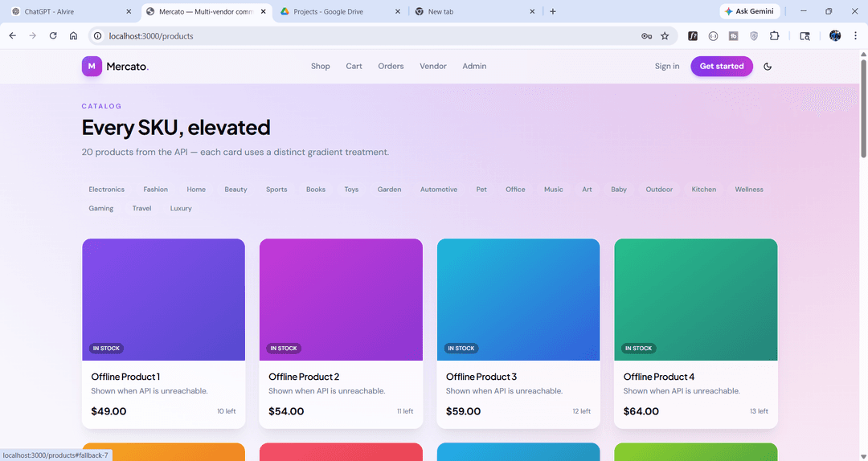Filter by Outdoor category
This screenshot has height=461, width=868.
659,190
